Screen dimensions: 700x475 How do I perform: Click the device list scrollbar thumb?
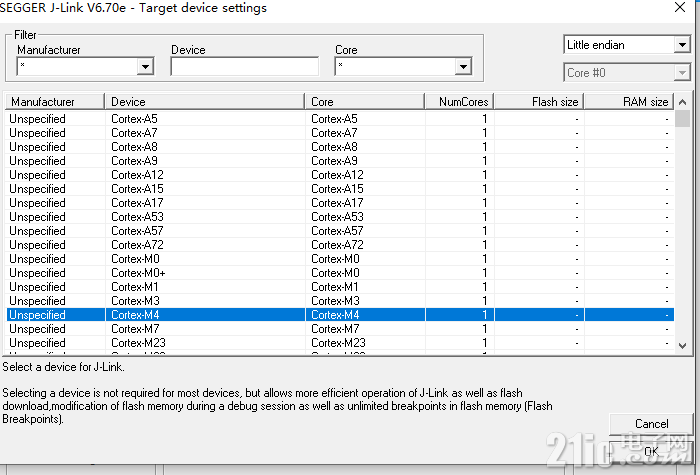[682, 119]
